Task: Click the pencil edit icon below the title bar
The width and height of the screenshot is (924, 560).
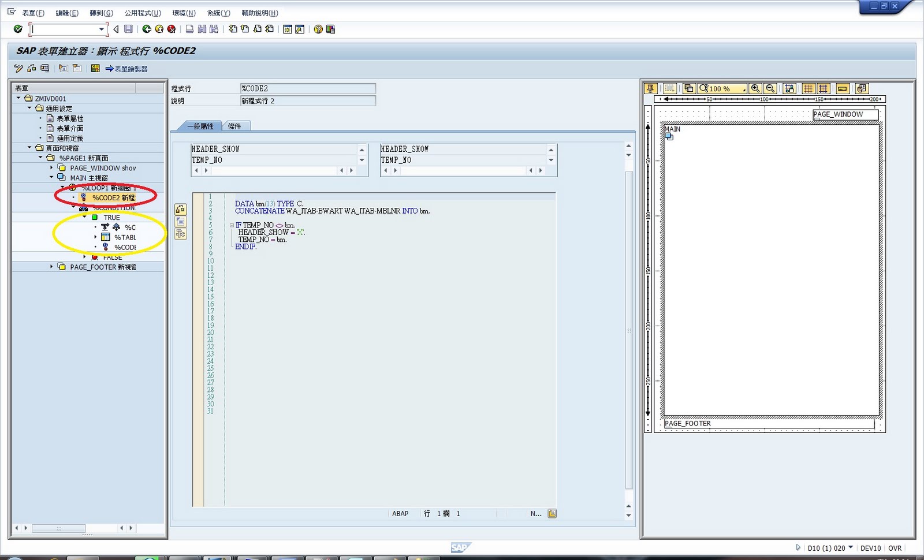Action: click(x=18, y=68)
